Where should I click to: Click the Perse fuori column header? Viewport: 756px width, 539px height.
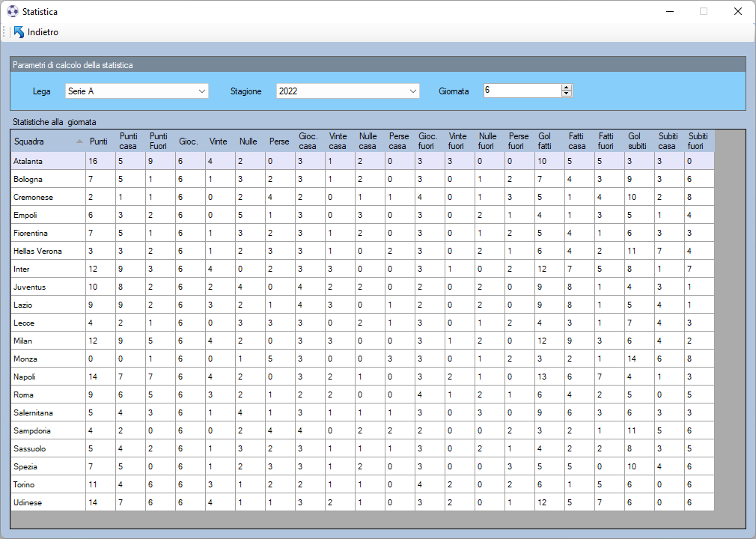[519, 141]
